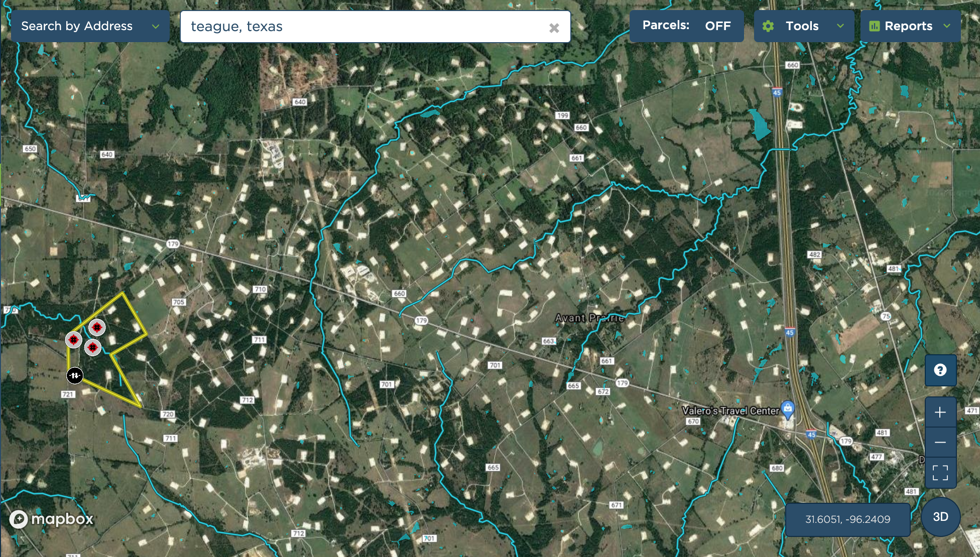Click the mapbox logo link

(52, 519)
